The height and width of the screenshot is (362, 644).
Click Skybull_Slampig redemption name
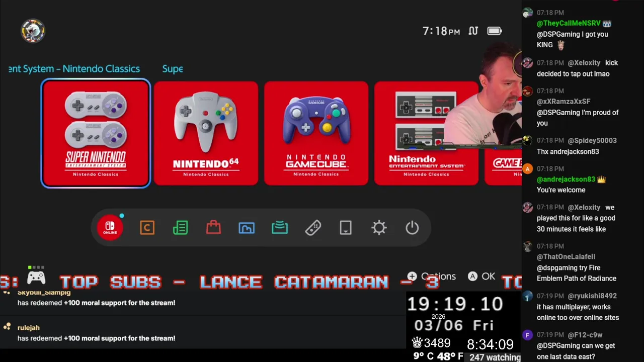44,293
